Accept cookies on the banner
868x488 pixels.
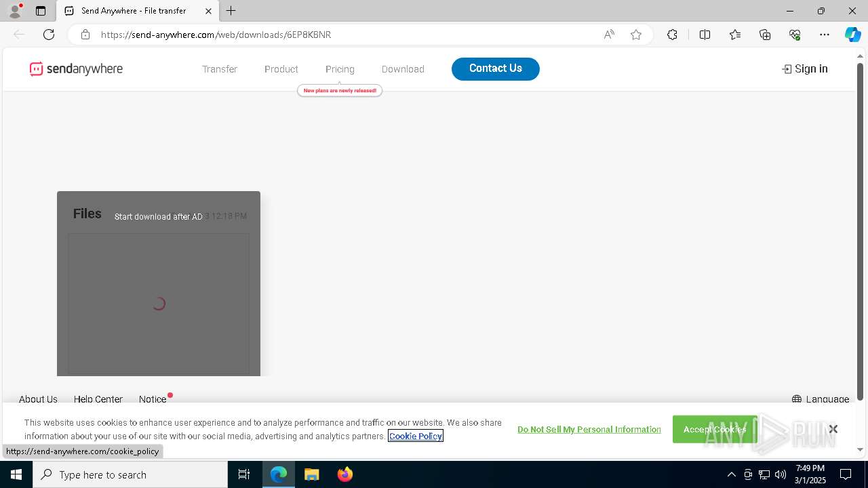pyautogui.click(x=715, y=430)
